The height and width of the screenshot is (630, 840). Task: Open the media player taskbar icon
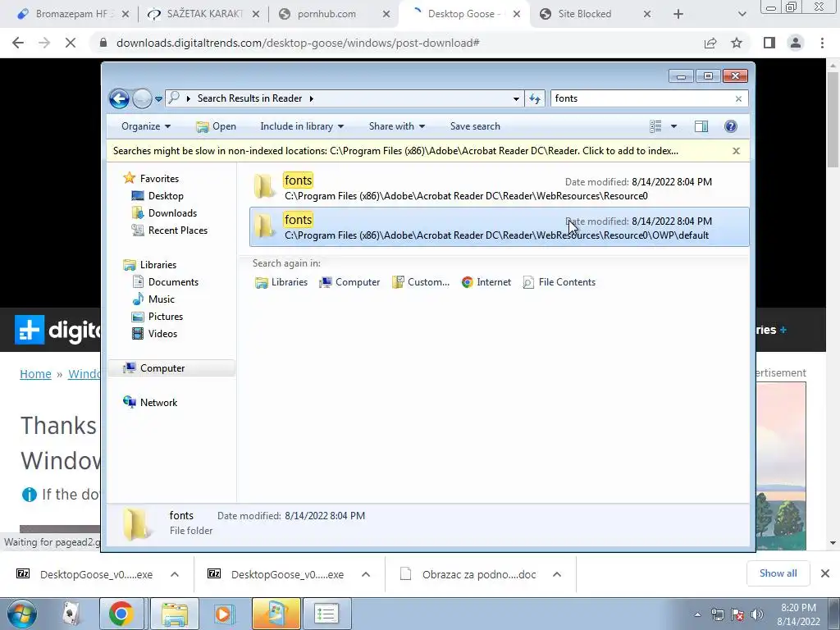click(x=223, y=614)
